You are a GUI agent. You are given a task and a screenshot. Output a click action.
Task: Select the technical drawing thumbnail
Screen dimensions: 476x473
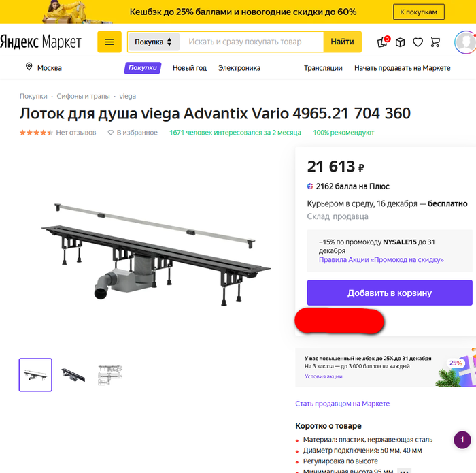click(x=110, y=375)
